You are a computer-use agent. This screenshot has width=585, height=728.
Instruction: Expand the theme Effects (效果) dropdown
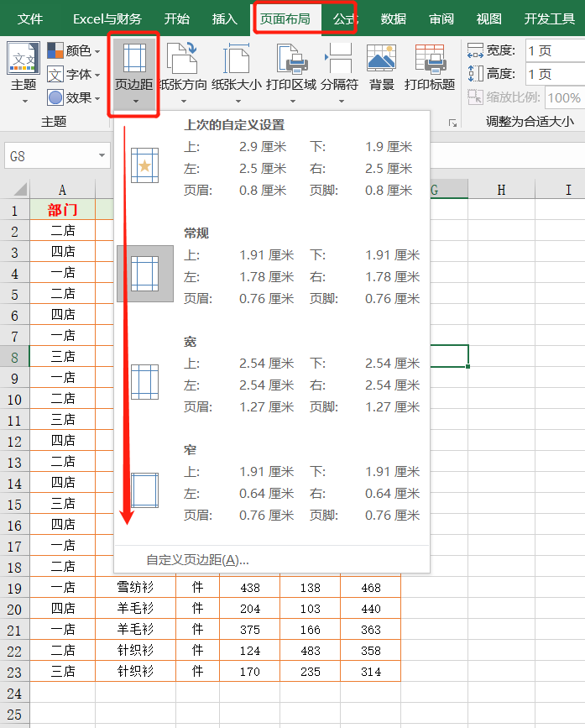[x=74, y=97]
